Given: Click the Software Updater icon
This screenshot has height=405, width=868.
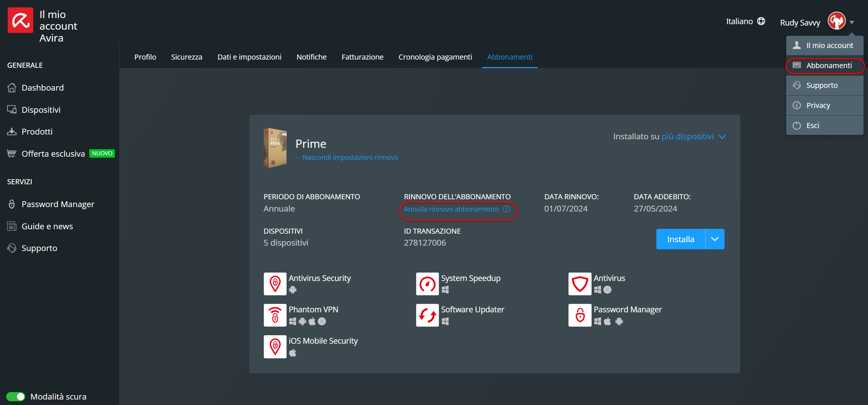Looking at the screenshot, I should click(x=427, y=315).
